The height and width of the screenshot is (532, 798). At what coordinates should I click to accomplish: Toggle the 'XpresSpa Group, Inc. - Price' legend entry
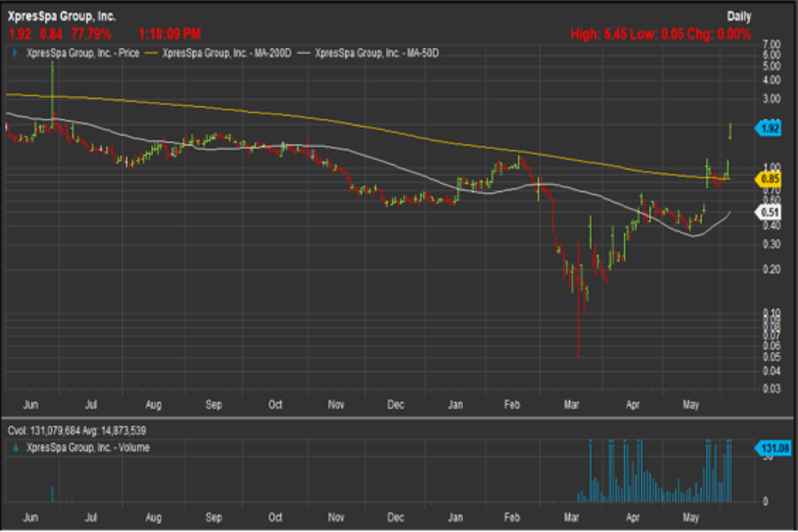[83, 53]
